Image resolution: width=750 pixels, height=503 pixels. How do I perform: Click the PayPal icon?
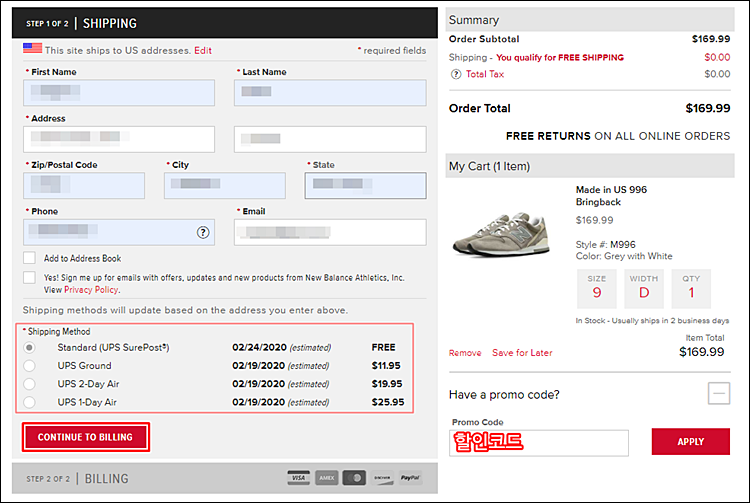[x=410, y=477]
